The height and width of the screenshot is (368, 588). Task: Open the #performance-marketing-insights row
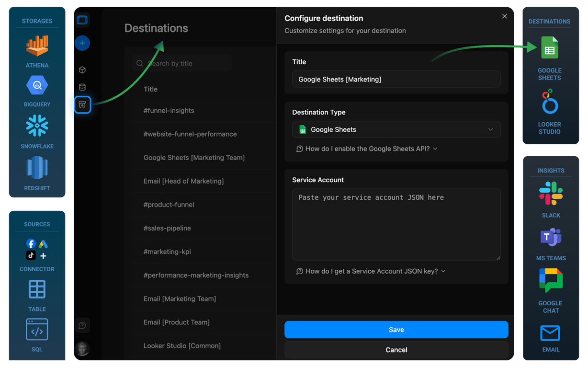204,275
